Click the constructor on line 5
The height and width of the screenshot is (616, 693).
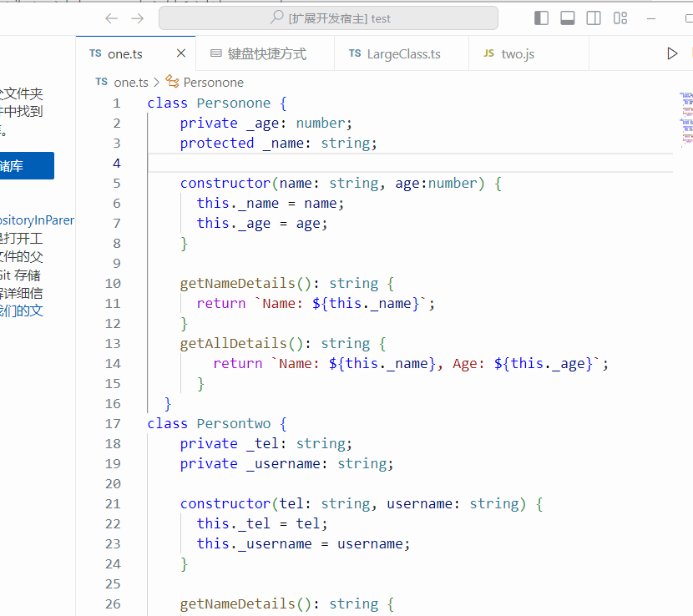[225, 183]
